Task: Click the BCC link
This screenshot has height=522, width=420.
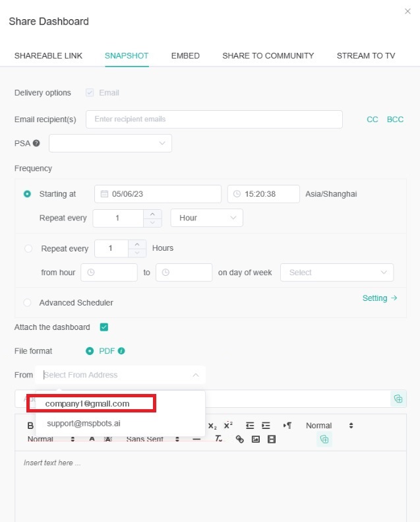Action: pyautogui.click(x=395, y=119)
